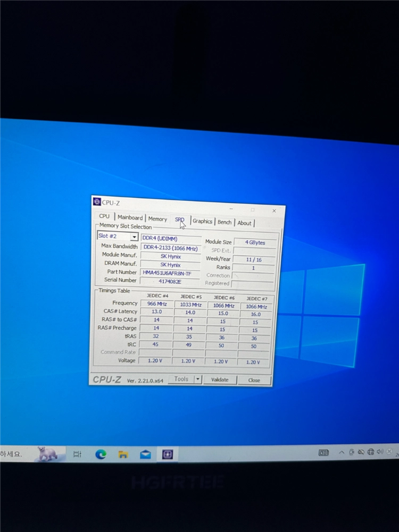The width and height of the screenshot is (399, 532).
Task: Click the empty SPD Ext. field
Action: pyautogui.click(x=254, y=251)
